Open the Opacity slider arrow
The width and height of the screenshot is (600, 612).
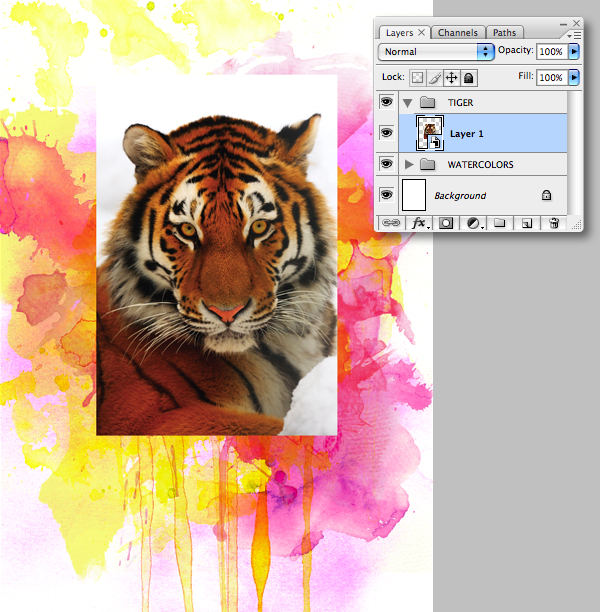574,51
